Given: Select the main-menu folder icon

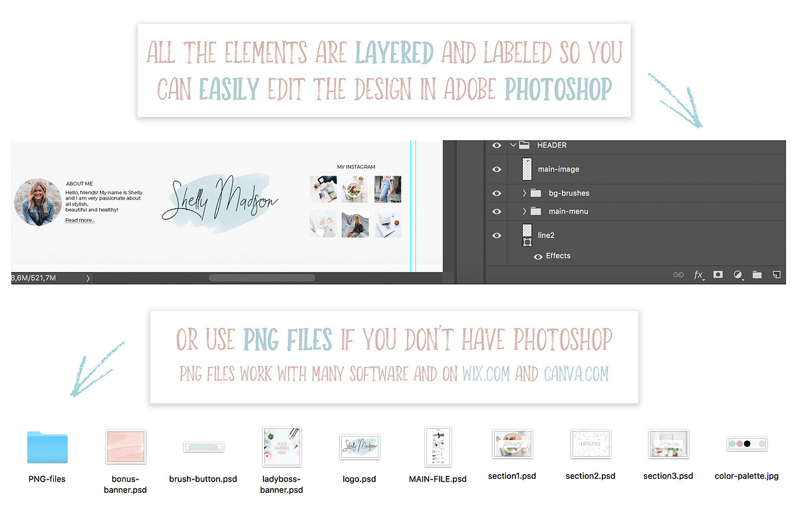Looking at the screenshot, I should coord(536,211).
